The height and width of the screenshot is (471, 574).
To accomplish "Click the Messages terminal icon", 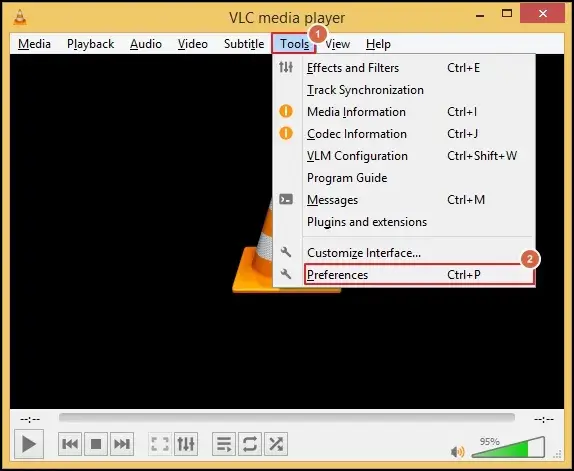I will click(x=286, y=199).
